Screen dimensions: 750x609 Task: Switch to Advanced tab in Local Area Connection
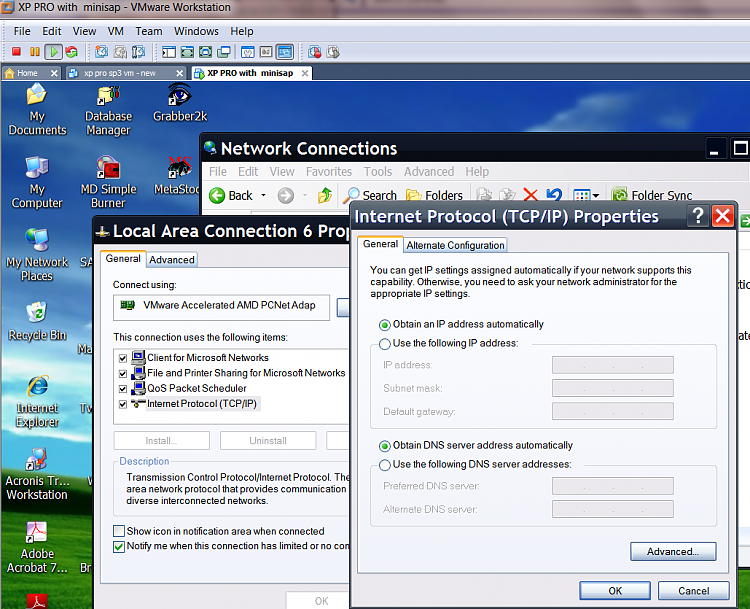coord(172,260)
